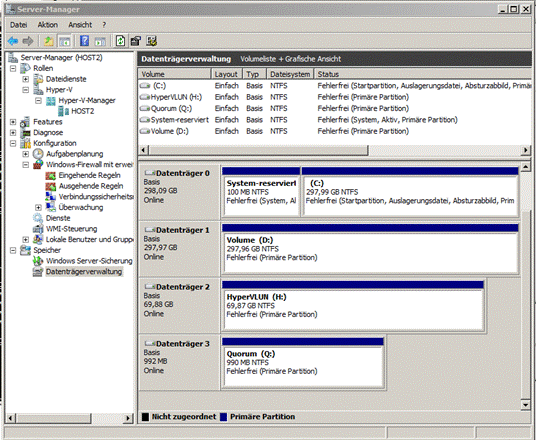This screenshot has height=440, width=536.
Task: Select Server-Manager (HOST2) root node
Action: point(62,58)
